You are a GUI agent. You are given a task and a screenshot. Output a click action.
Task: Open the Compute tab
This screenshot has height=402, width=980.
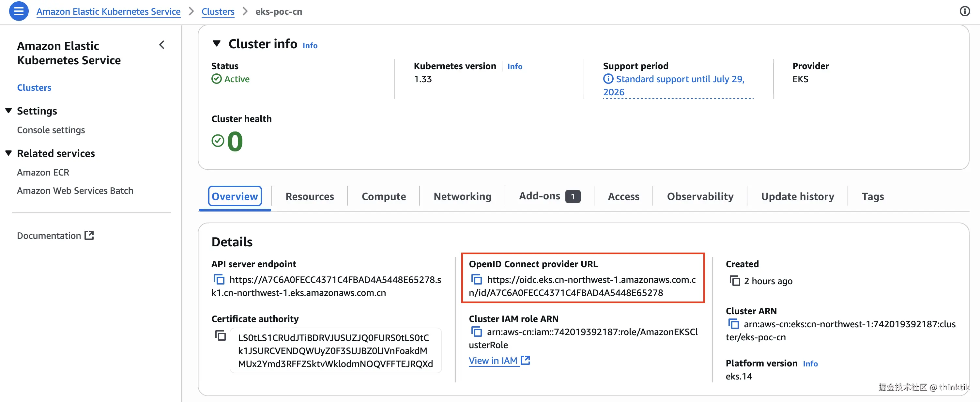point(383,196)
